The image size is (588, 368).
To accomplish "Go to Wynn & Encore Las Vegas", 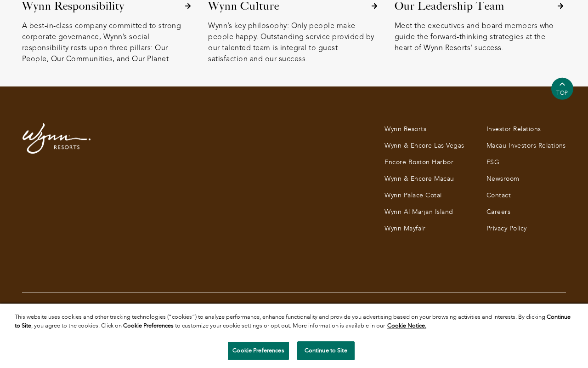I will 424,146.
